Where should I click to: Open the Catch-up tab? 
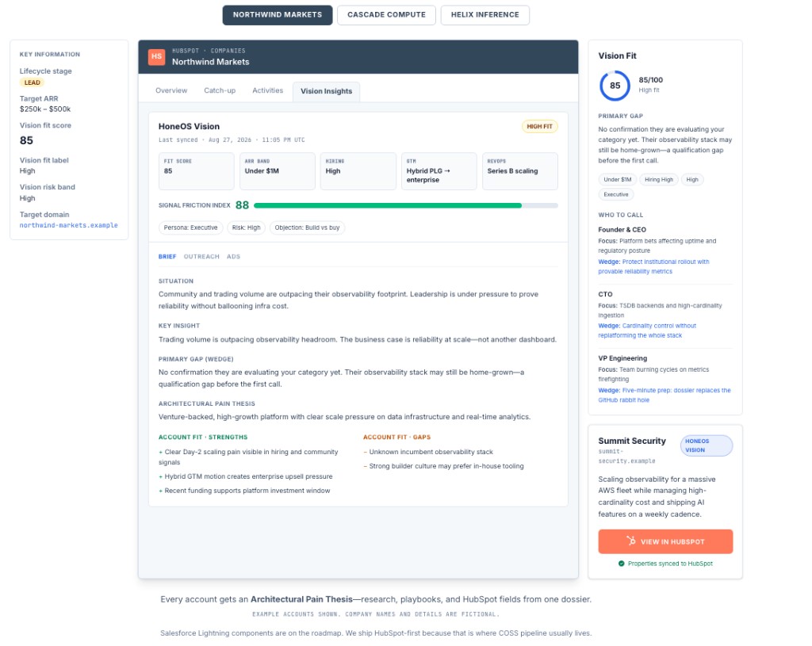[220, 90]
